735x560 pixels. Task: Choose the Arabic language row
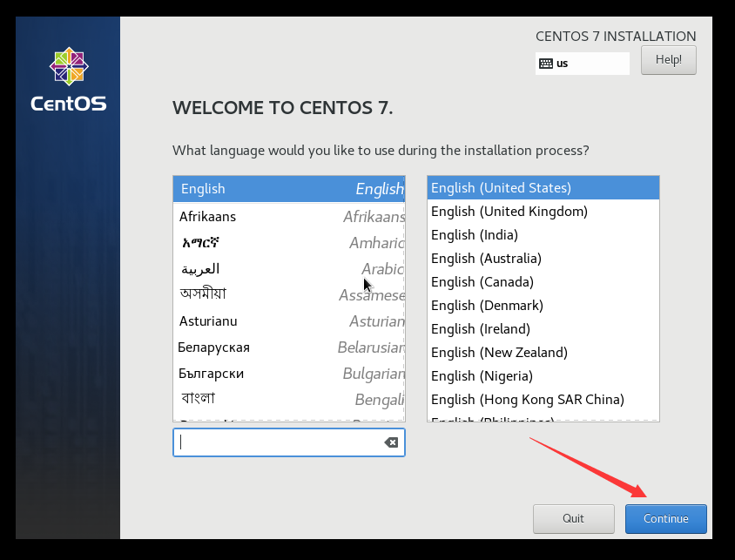[289, 268]
